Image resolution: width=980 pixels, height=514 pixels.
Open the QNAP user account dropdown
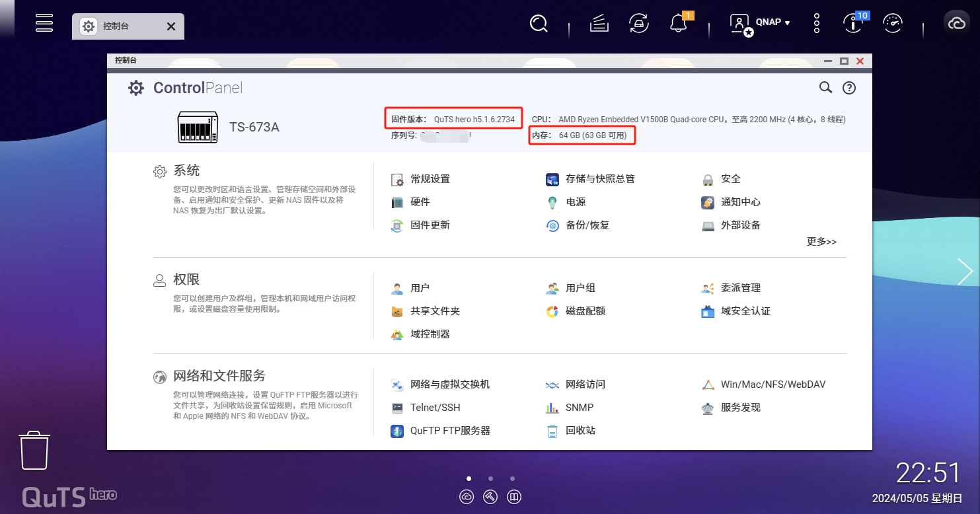pos(760,24)
